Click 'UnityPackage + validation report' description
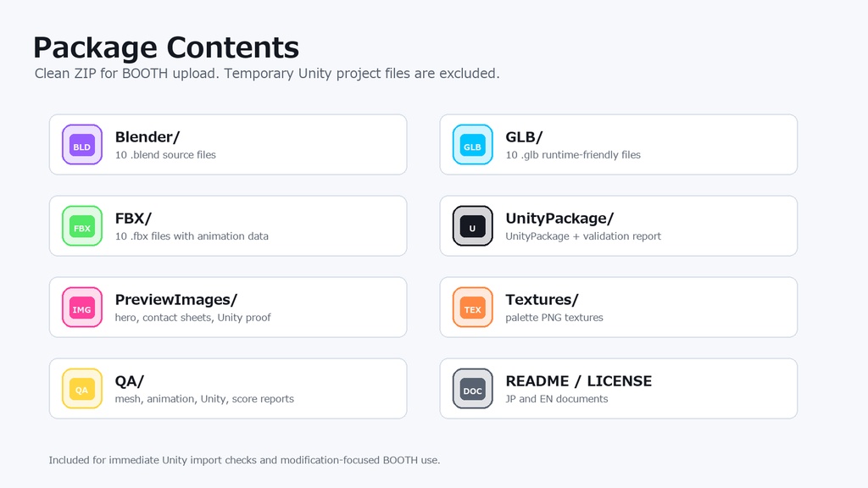This screenshot has height=488, width=868. click(x=583, y=236)
